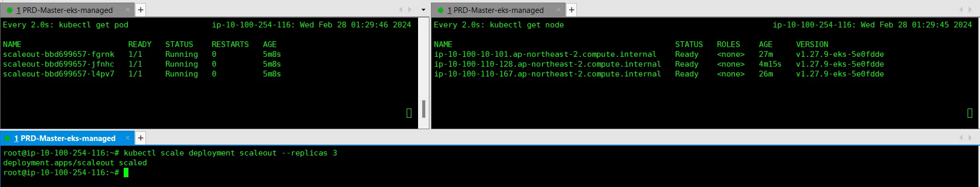This screenshot has width=980, height=187.
Task: Click pod name scaleout-bbd699657-l4pv7
Action: tap(59, 74)
